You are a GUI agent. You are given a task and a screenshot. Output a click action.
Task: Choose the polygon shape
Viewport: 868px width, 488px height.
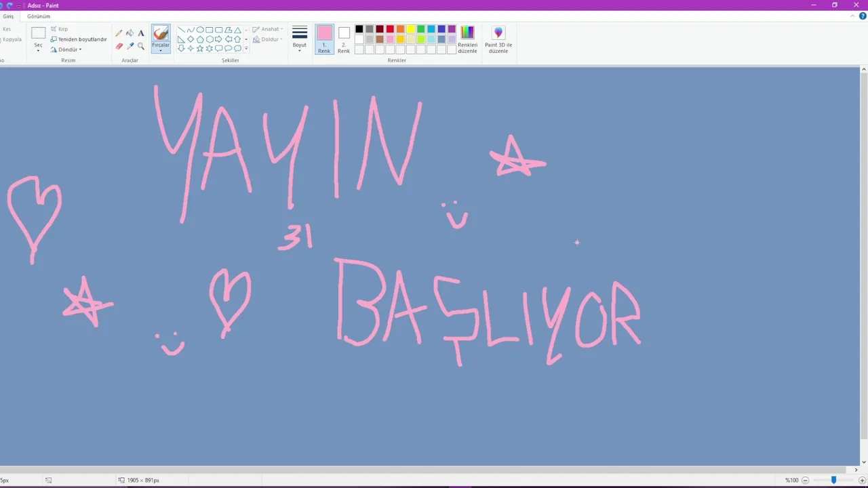(x=229, y=30)
